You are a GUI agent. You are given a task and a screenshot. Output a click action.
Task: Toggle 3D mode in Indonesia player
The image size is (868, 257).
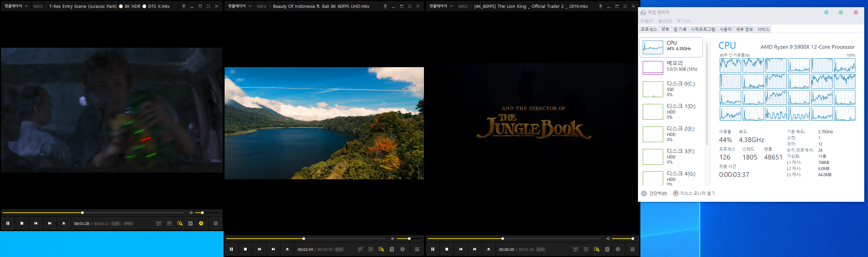coord(371,249)
